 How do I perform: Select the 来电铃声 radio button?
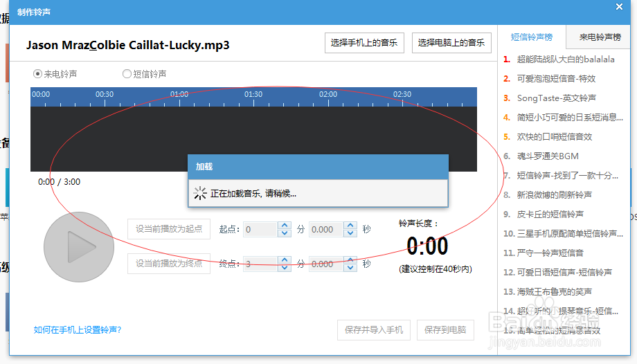point(37,74)
